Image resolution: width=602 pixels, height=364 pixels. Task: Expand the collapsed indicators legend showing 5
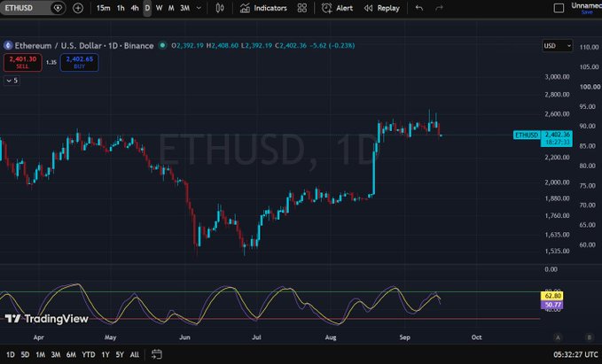(x=12, y=81)
